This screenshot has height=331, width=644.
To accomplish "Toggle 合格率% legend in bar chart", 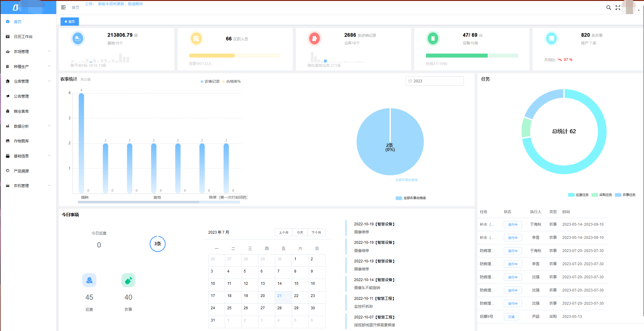I will click(231, 81).
